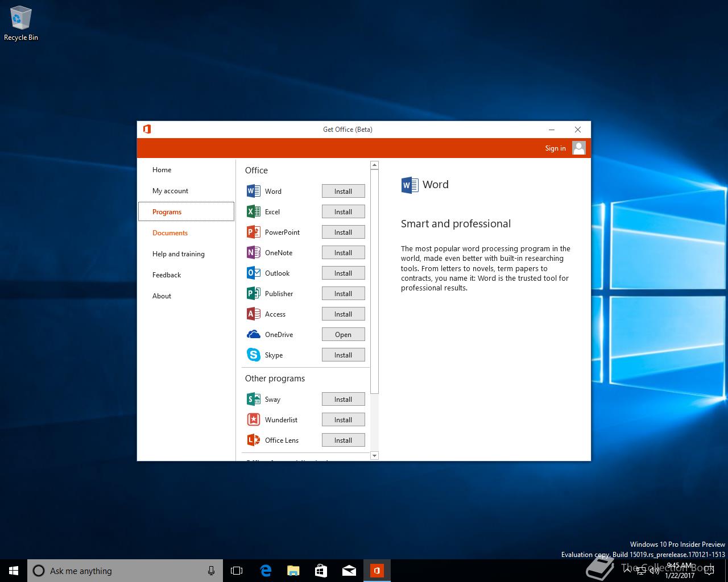Open Task View on the taskbar
The width and height of the screenshot is (728, 582).
coord(237,571)
